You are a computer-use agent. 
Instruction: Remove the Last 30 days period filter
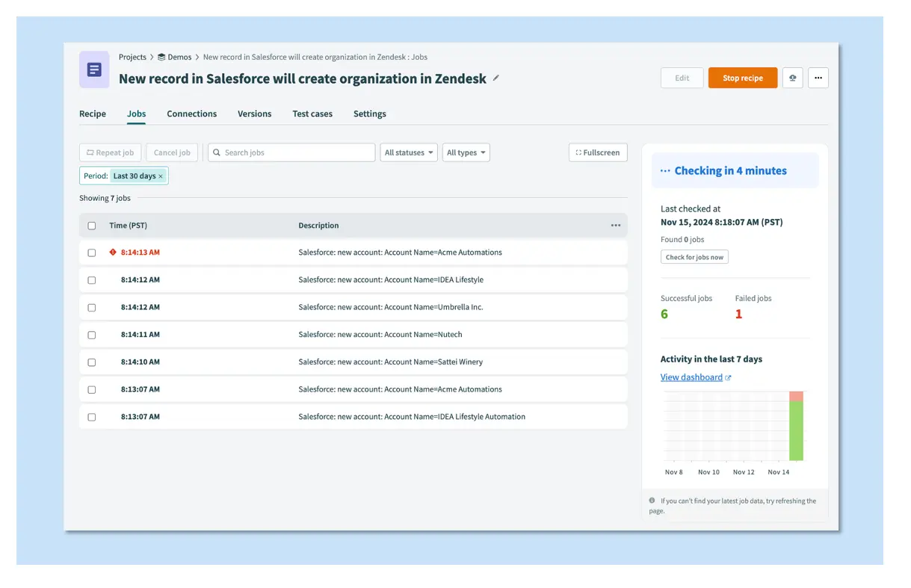tap(160, 176)
